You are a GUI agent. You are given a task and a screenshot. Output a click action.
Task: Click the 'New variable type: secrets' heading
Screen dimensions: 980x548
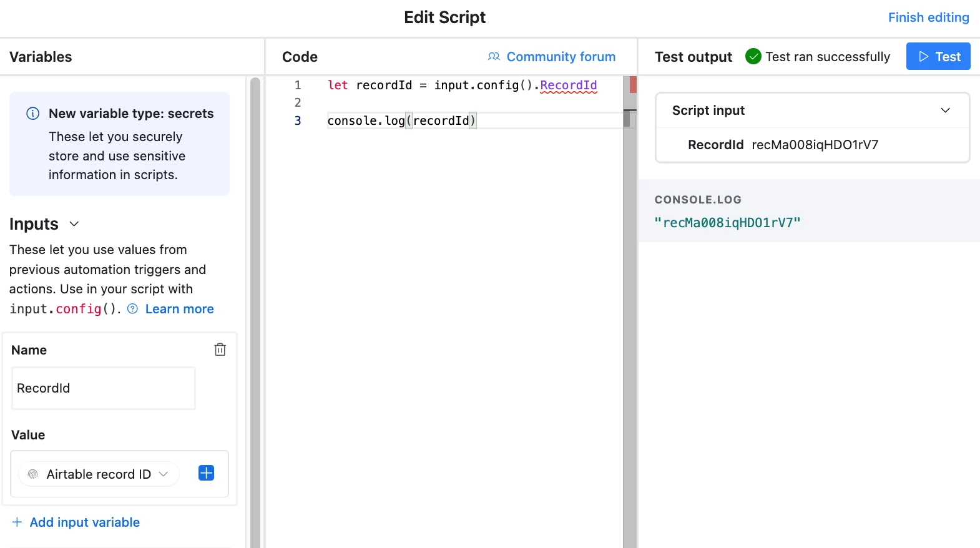pos(131,114)
